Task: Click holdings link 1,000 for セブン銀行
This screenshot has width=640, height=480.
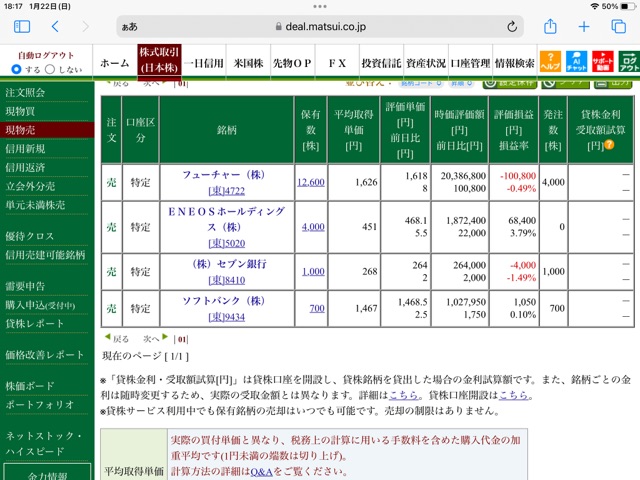Action: [313, 271]
